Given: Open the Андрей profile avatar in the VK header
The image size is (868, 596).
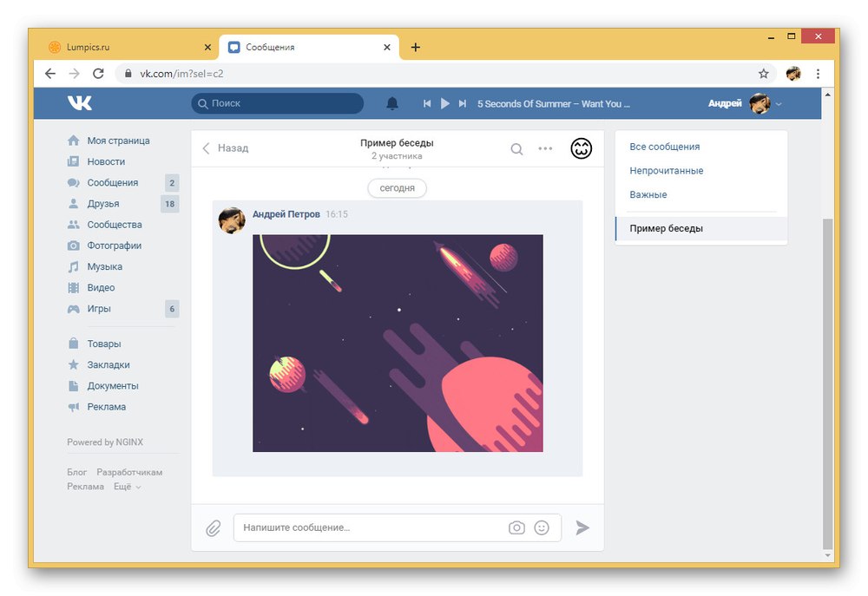Looking at the screenshot, I should pyautogui.click(x=759, y=103).
